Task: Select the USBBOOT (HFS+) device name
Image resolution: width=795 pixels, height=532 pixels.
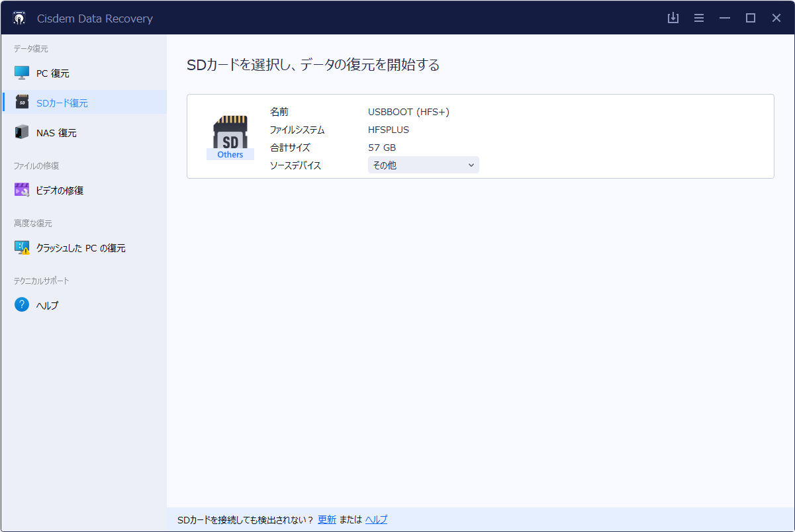Action: point(408,112)
